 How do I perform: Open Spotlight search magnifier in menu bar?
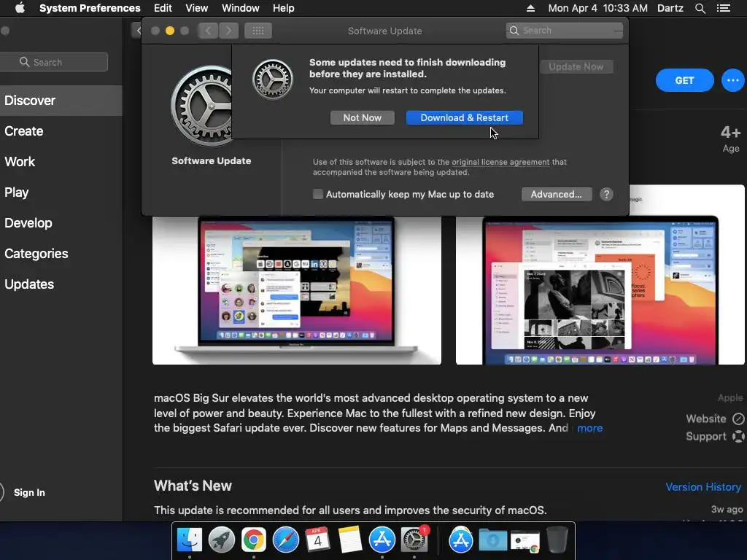[x=700, y=8]
